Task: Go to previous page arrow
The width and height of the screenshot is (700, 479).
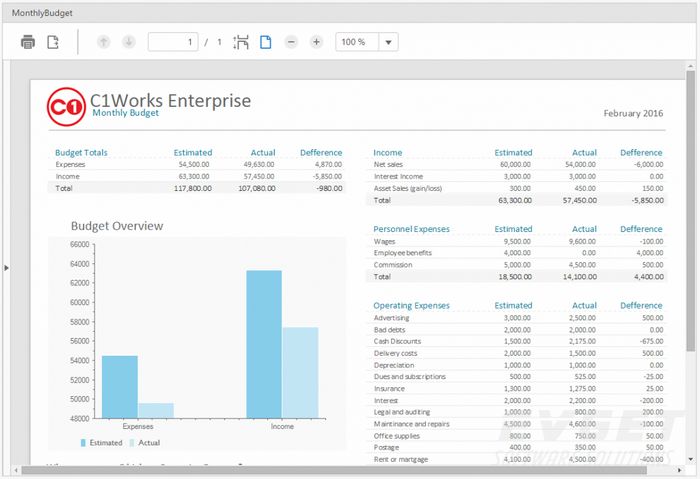Action: 104,42
